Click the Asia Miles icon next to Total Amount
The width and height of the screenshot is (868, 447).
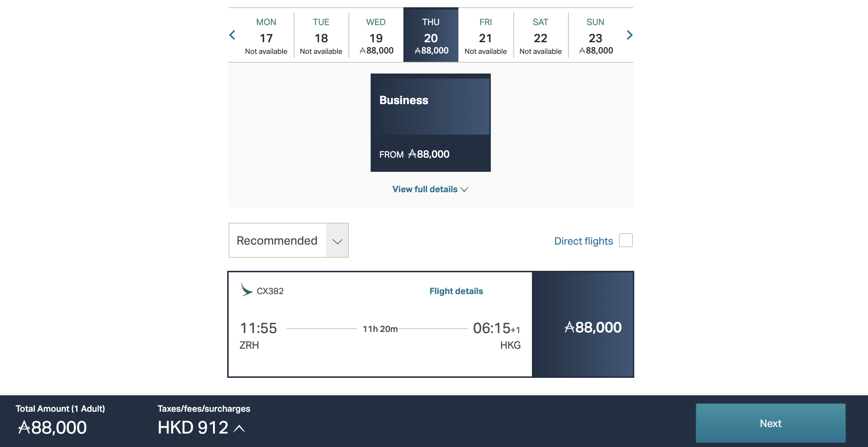pyautogui.click(x=25, y=427)
